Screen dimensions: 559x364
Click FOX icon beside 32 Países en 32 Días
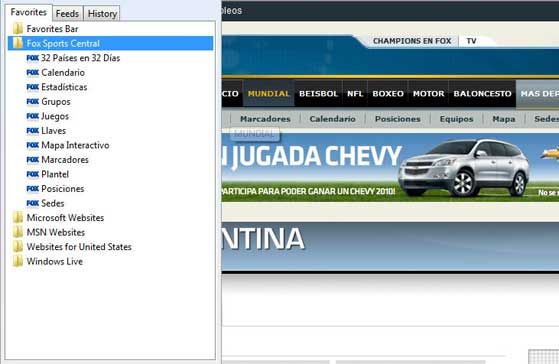coord(32,58)
